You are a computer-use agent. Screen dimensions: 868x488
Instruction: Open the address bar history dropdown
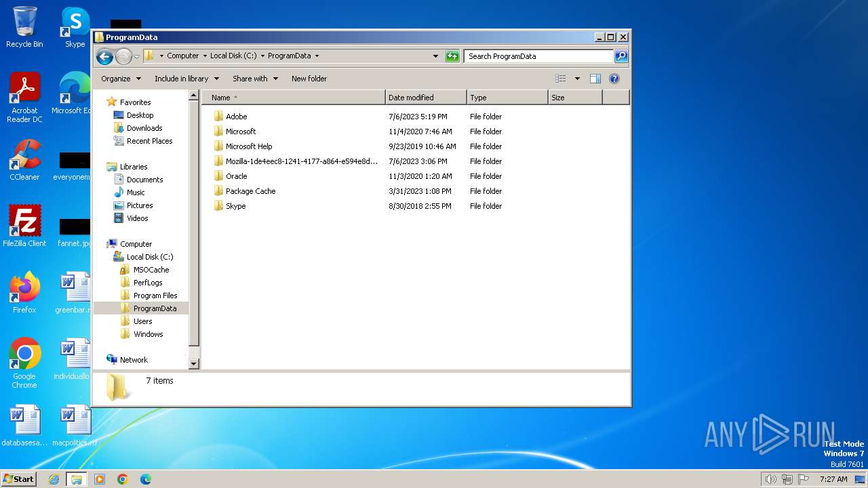tap(435, 56)
